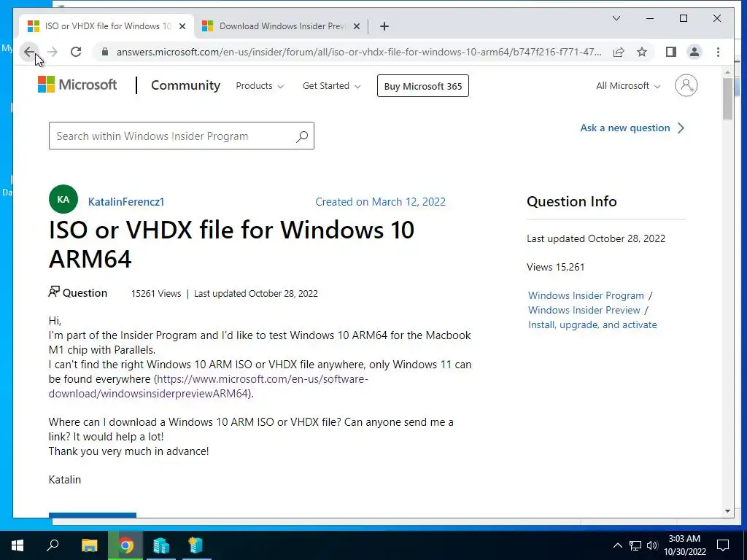Reload the current page

pos(76,52)
